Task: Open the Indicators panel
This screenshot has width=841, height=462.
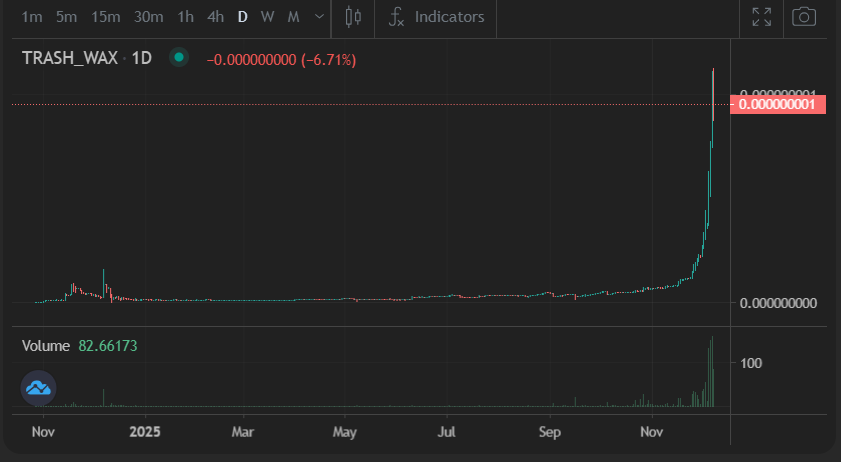Action: (x=436, y=17)
